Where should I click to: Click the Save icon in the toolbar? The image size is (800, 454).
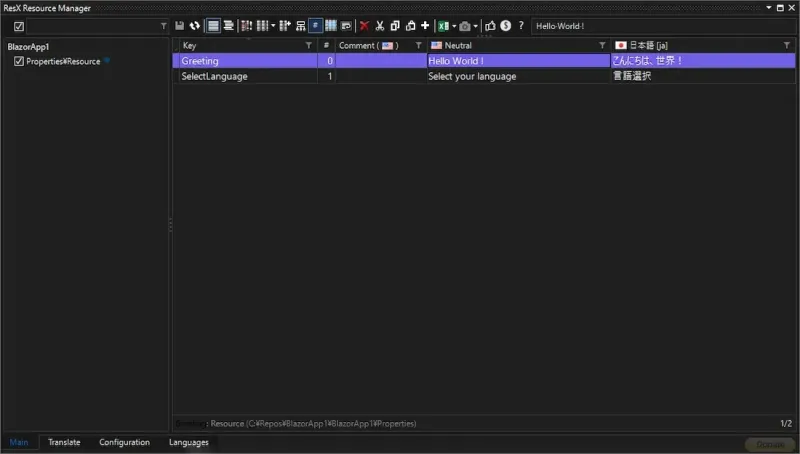pos(179,26)
